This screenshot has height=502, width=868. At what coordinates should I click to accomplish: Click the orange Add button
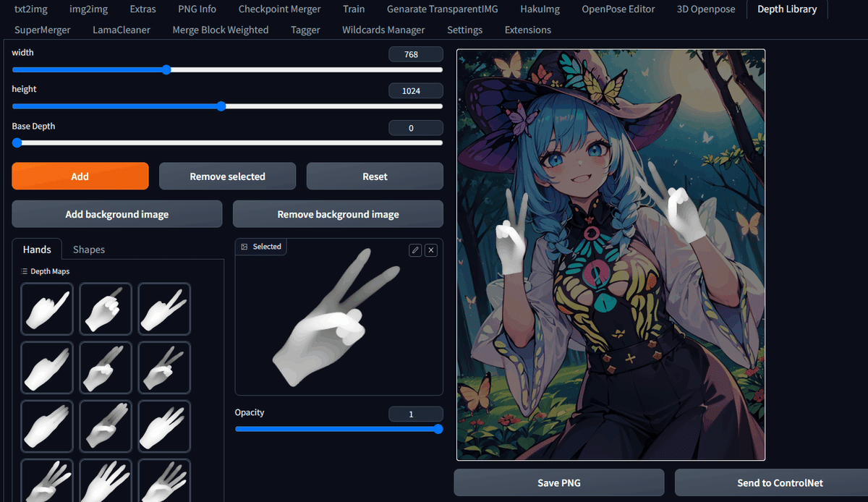80,176
